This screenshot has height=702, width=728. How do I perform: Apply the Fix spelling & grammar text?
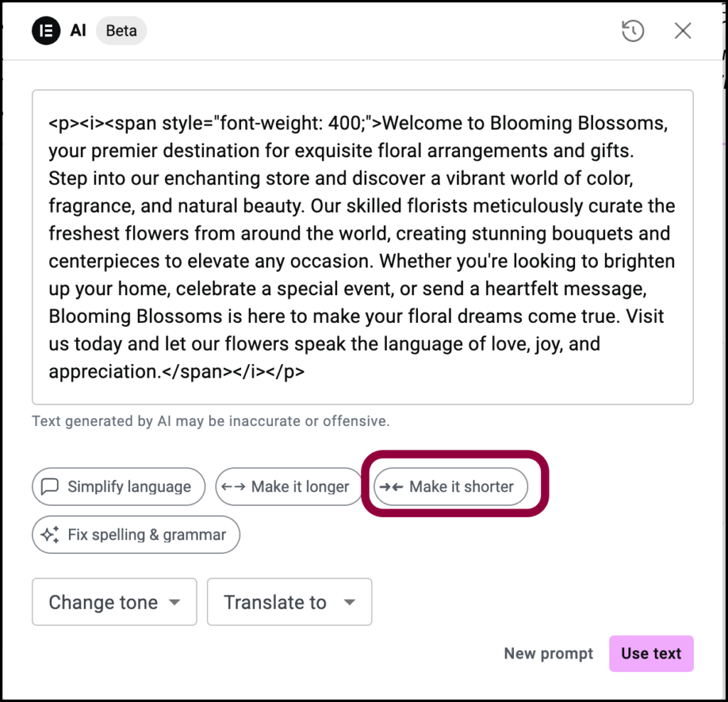pyautogui.click(x=146, y=535)
